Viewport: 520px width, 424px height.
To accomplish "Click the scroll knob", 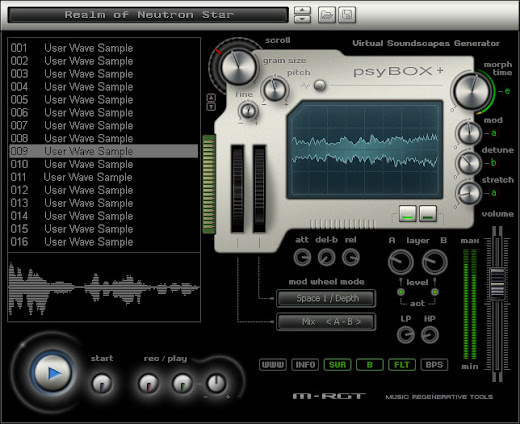I will (238, 67).
